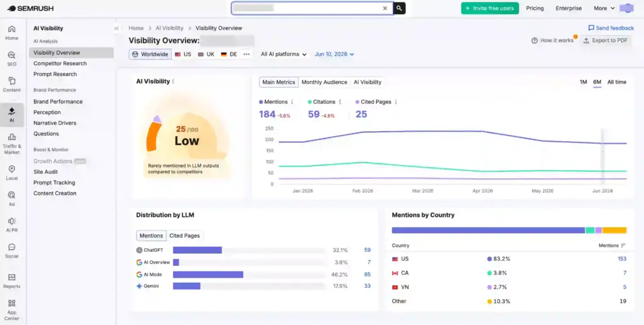Click the Mentions by Country stacked bar
This screenshot has height=325, width=644.
coord(509,231)
